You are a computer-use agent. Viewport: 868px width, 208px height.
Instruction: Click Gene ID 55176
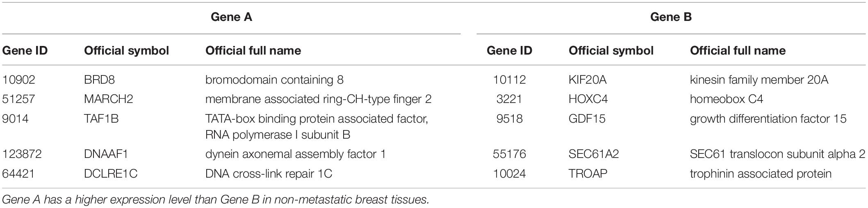pyautogui.click(x=509, y=154)
